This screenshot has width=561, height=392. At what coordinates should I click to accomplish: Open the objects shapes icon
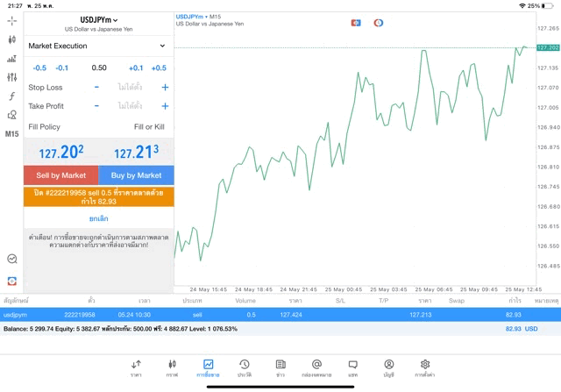[x=11, y=115]
